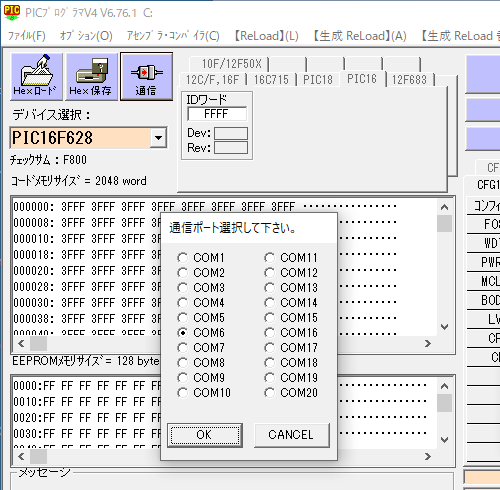Click right arrow of code memory horizontal scrollbar
The height and width of the screenshot is (490, 500).
pyautogui.click(x=428, y=344)
